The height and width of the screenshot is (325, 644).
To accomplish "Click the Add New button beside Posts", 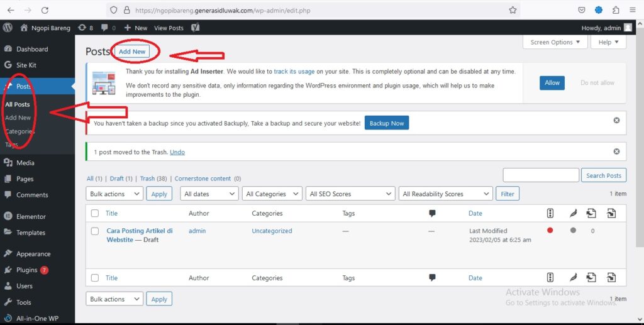I will (x=132, y=52).
